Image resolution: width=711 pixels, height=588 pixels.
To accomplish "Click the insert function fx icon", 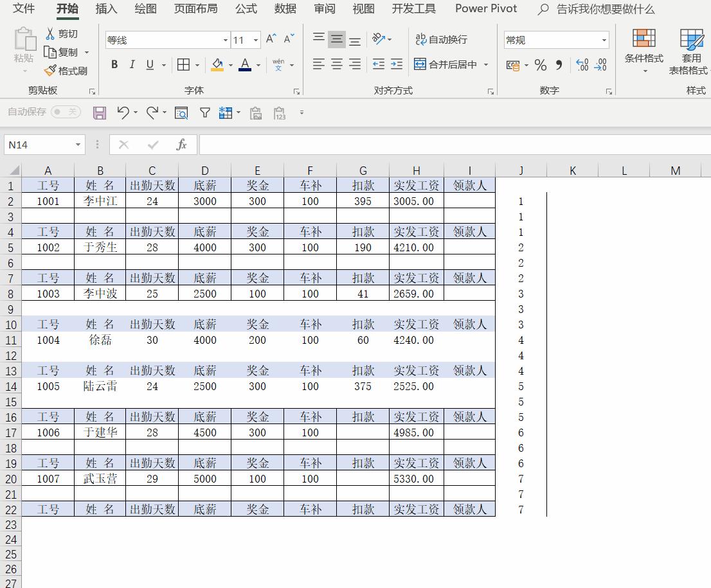I will point(182,145).
